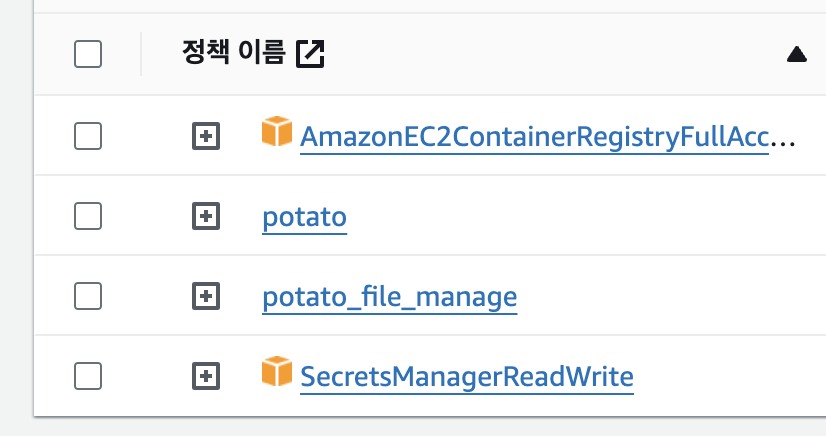Click the orange AWS-managed cube icon beside AmazonEC2ContainerRegistryFullAccess
The width and height of the screenshot is (826, 436).
tap(276, 132)
